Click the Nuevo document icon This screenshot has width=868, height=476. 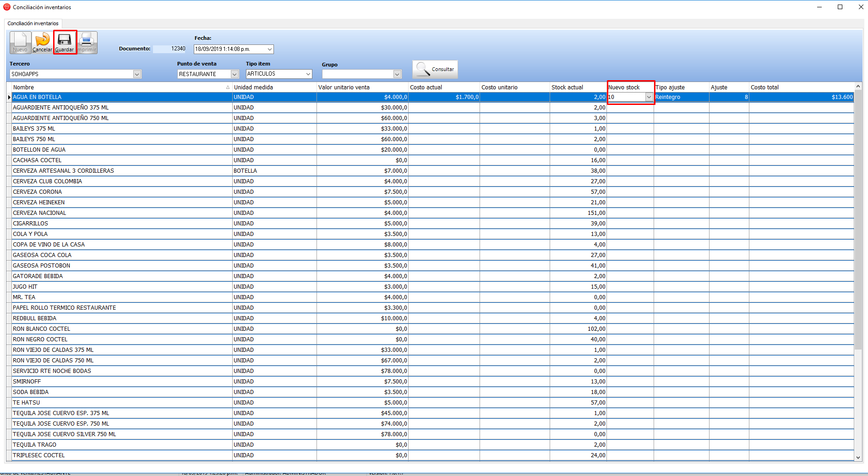point(20,40)
